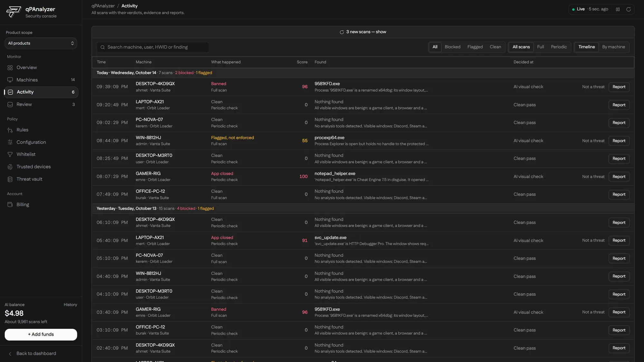Click the search machine, user, HWID field

coord(153,47)
